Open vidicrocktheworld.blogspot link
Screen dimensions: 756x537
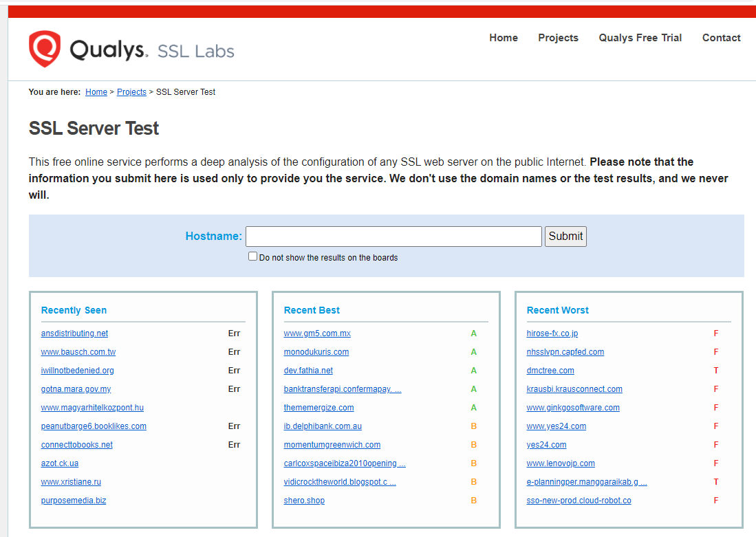[339, 481]
